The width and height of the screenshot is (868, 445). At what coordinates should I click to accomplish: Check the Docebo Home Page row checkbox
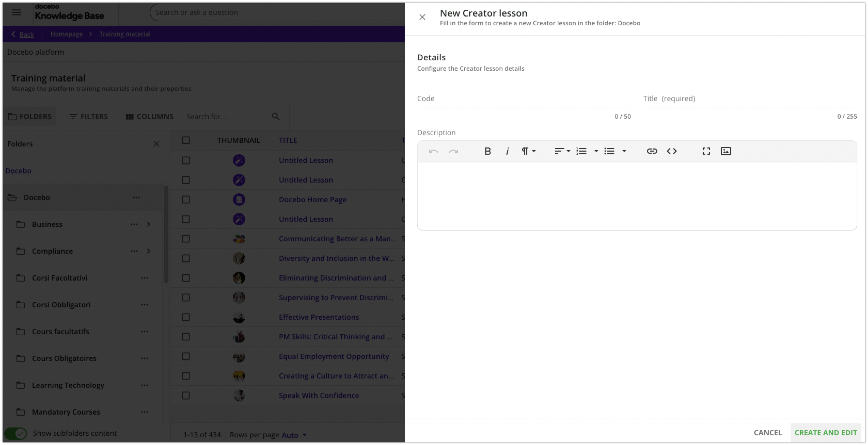click(x=186, y=199)
